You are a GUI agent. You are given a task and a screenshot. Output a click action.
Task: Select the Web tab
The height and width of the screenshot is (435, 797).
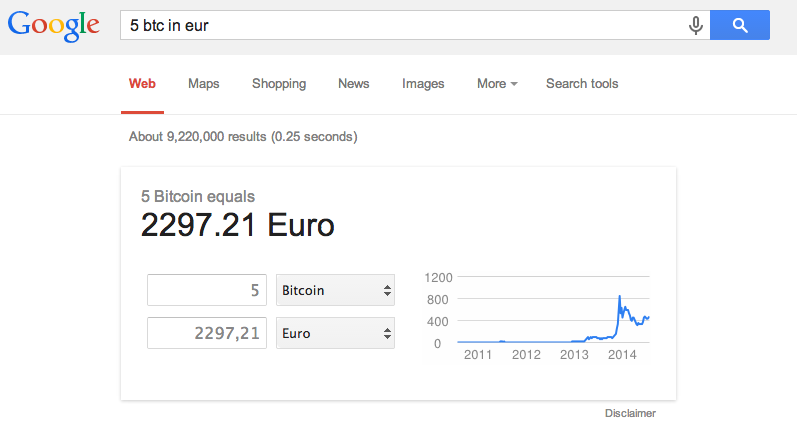(141, 84)
